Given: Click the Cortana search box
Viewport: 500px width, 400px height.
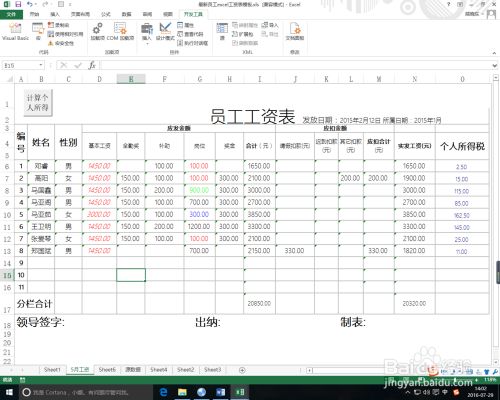Looking at the screenshot, I should (86, 392).
